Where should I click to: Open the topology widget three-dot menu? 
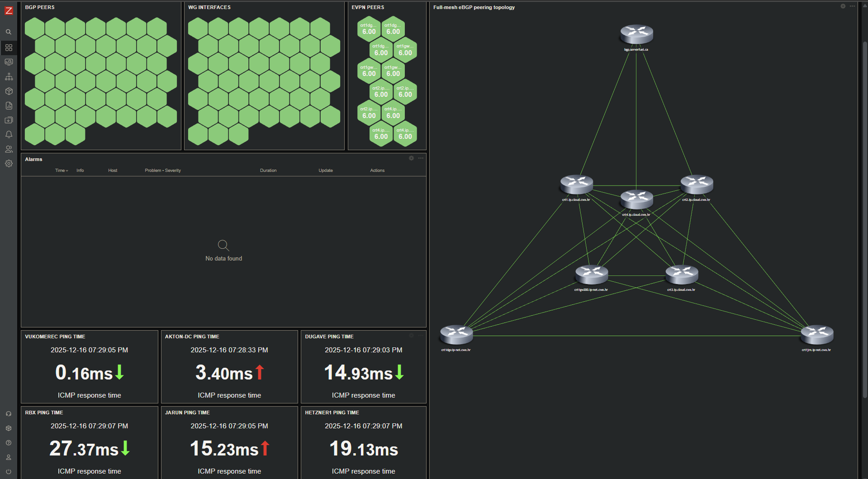852,6
